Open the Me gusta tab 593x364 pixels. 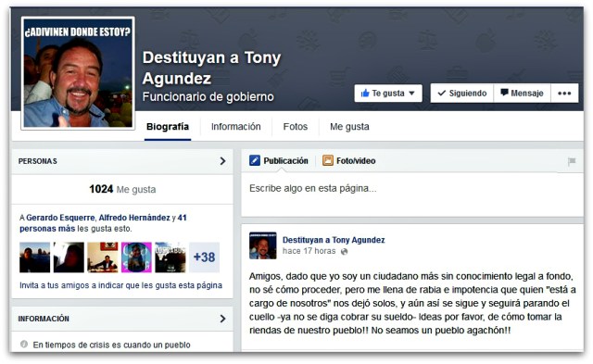click(x=349, y=127)
